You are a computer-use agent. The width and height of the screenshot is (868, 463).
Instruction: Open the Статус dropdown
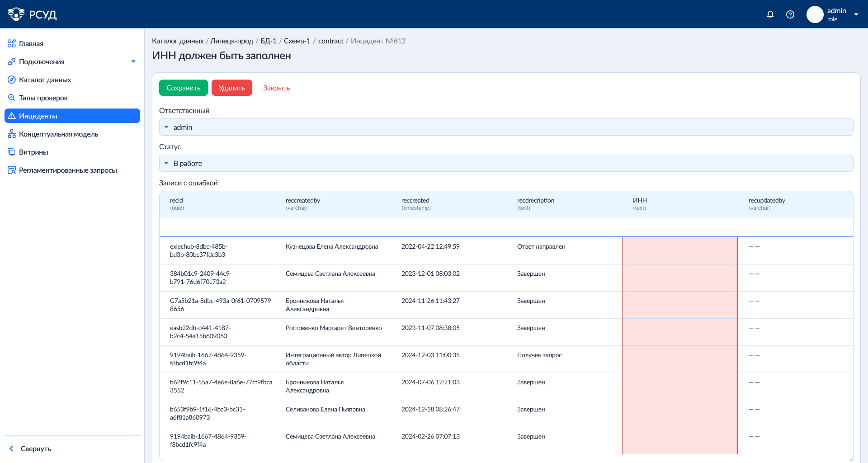coord(506,164)
